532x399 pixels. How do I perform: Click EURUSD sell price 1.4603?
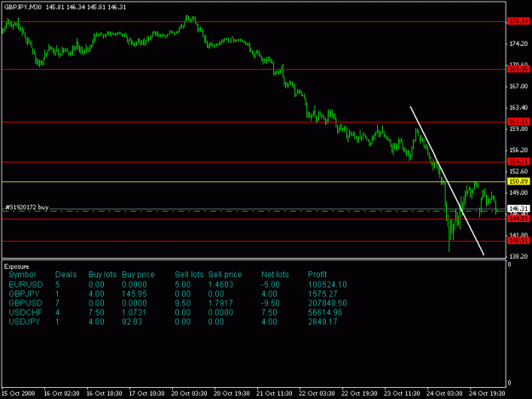[x=220, y=284]
